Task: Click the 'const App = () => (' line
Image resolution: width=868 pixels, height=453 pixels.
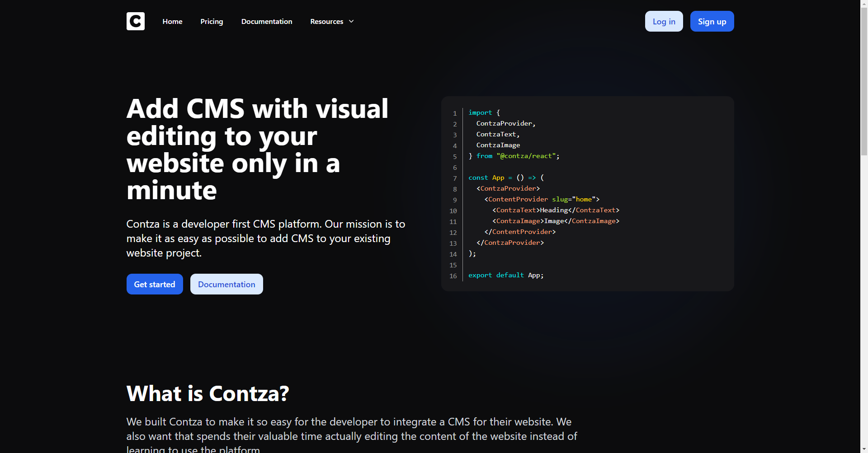Action: [x=506, y=177]
